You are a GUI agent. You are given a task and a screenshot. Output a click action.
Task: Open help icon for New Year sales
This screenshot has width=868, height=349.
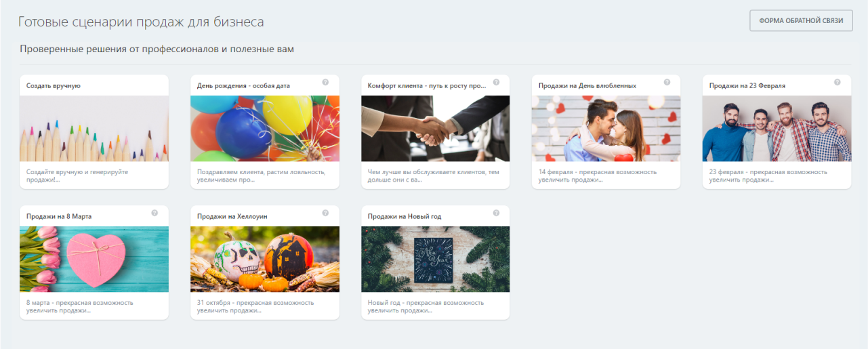(496, 213)
